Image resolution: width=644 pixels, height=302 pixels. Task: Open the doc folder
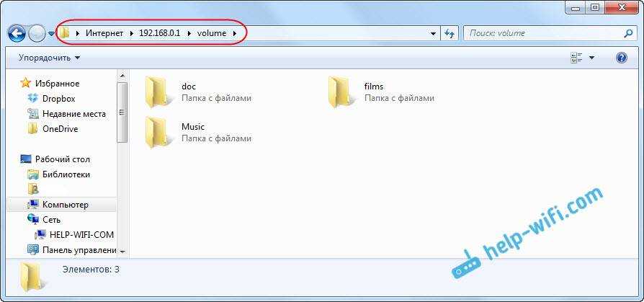pos(158,92)
